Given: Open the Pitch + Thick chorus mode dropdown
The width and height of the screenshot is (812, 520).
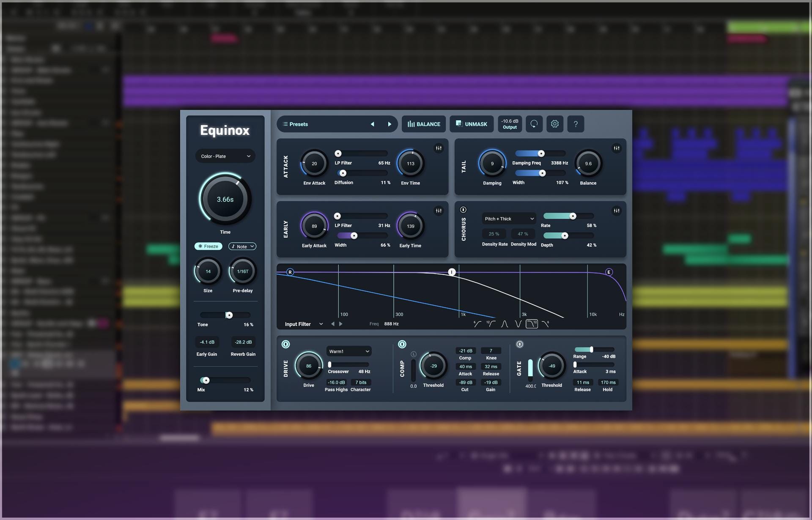Looking at the screenshot, I should point(509,219).
